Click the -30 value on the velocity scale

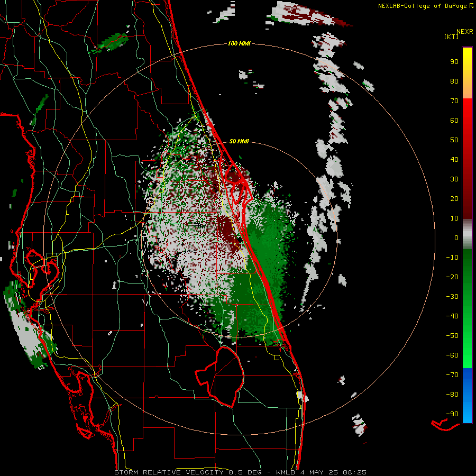click(x=452, y=297)
